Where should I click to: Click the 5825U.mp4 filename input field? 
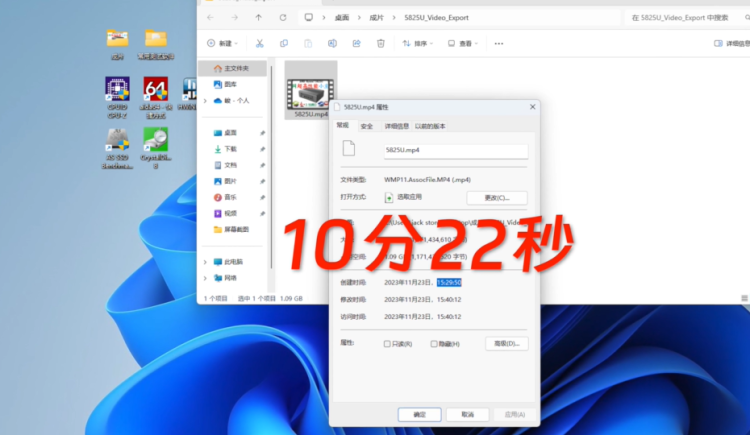[456, 150]
